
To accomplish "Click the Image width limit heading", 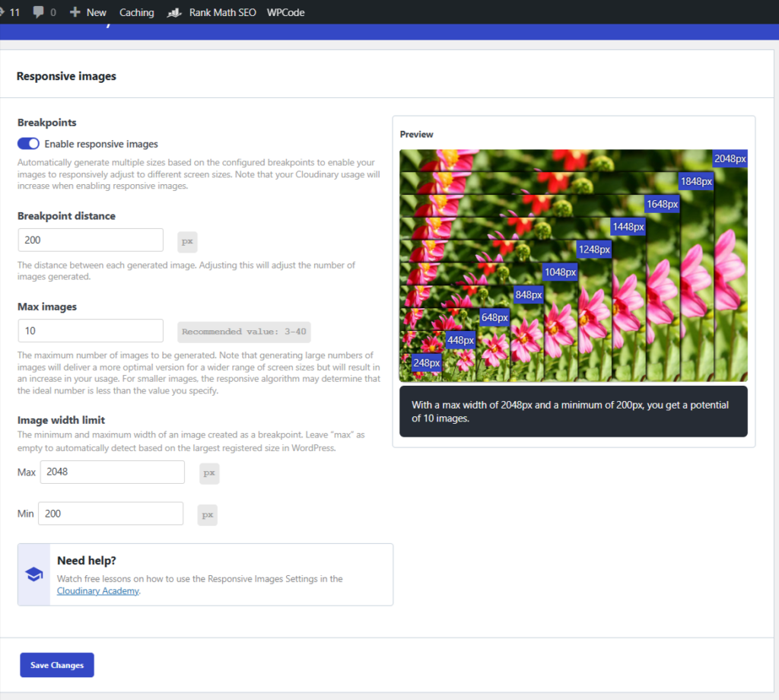I will click(61, 420).
